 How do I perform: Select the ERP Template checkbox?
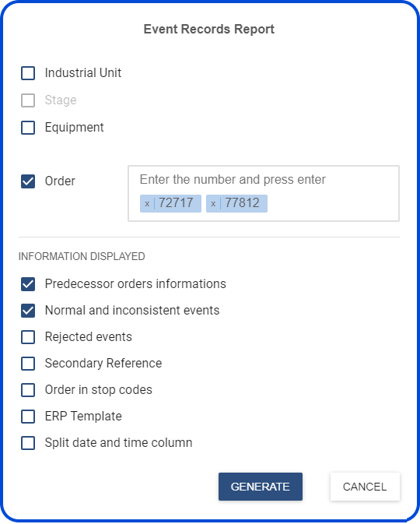pos(28,417)
